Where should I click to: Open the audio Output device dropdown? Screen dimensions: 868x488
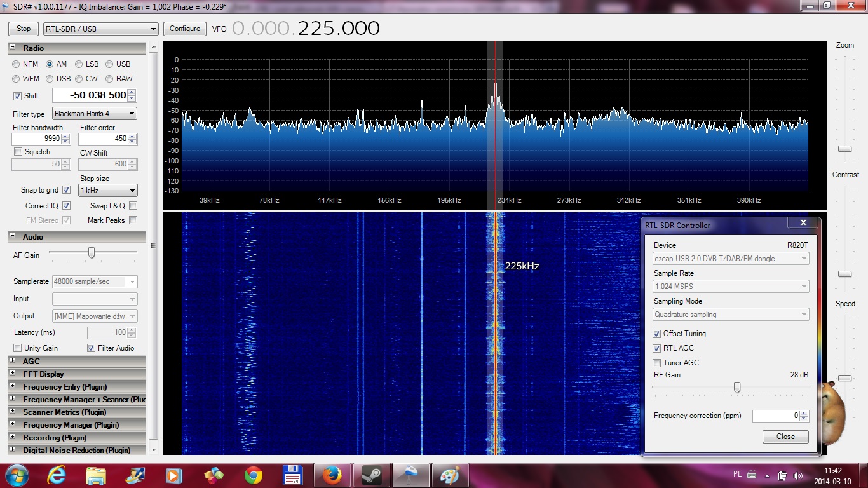pos(95,316)
